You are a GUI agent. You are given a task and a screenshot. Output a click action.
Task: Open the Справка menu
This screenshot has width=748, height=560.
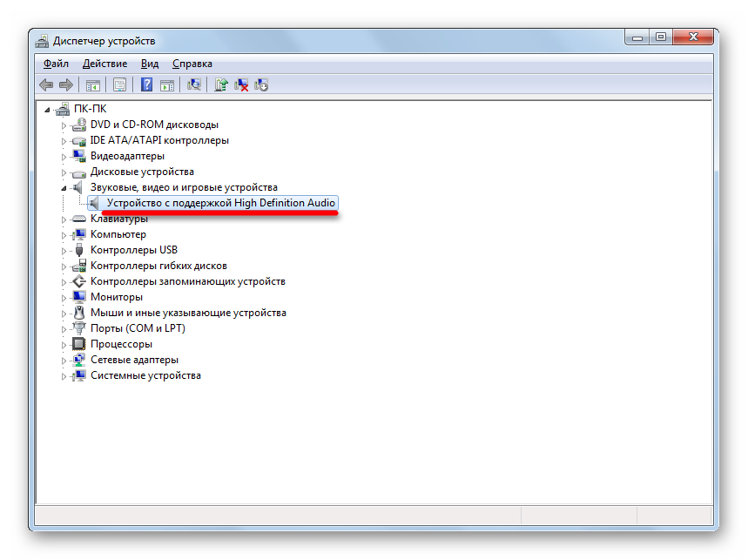[192, 64]
